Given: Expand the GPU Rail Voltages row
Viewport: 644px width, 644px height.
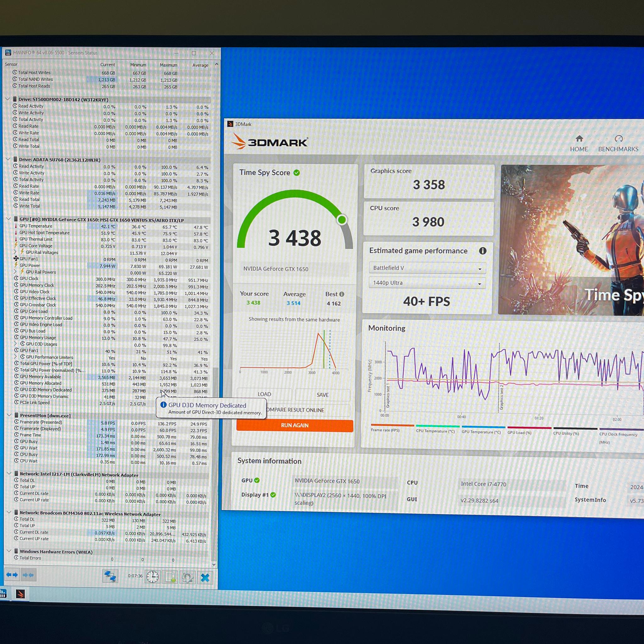Looking at the screenshot, I should (15, 252).
